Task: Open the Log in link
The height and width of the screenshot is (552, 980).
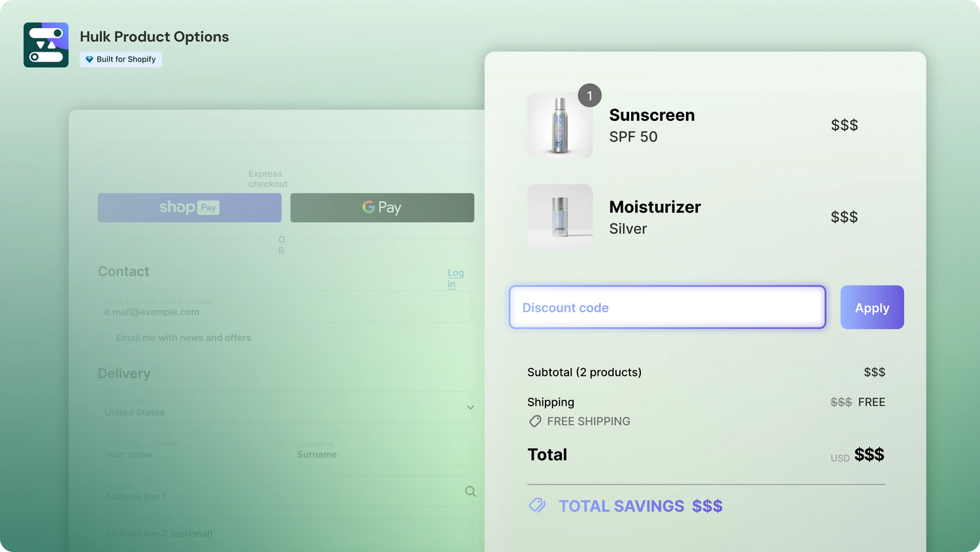Action: click(455, 278)
